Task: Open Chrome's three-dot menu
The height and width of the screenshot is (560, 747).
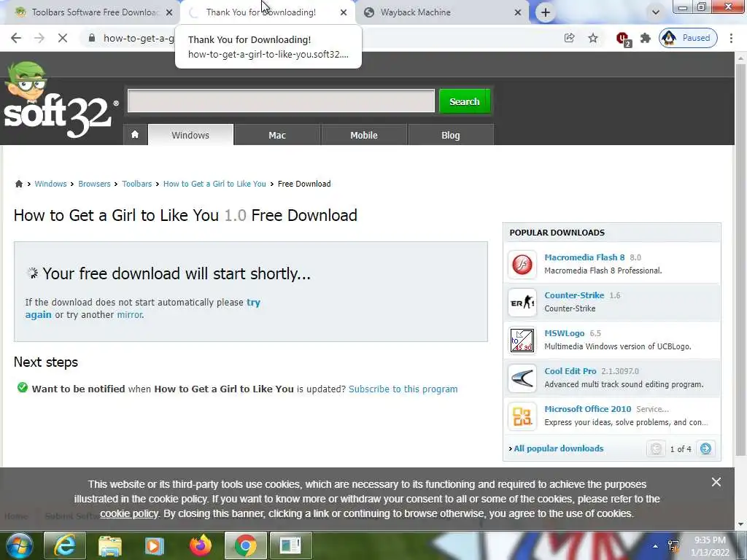Action: coord(731,38)
